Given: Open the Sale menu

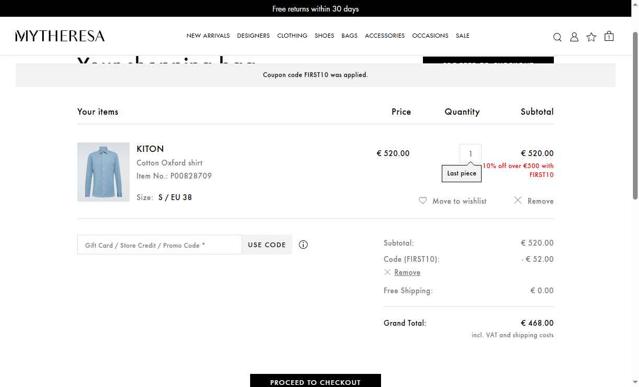Looking at the screenshot, I should [463, 36].
